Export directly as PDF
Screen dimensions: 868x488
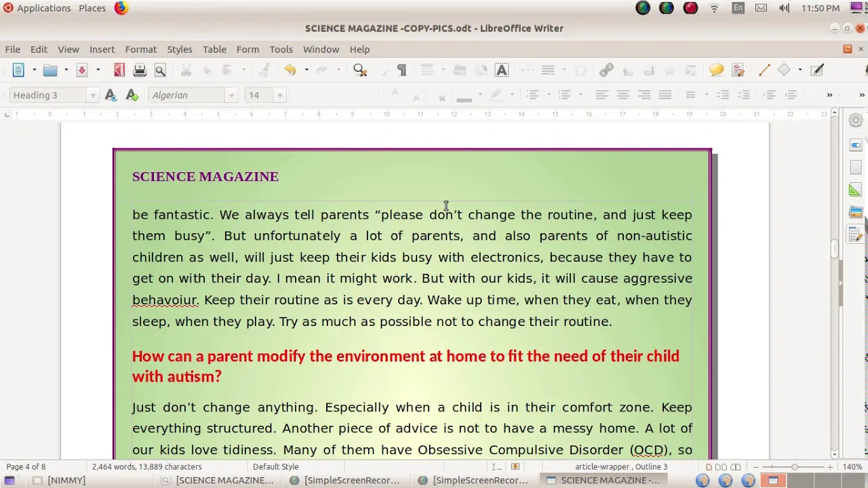coord(119,70)
